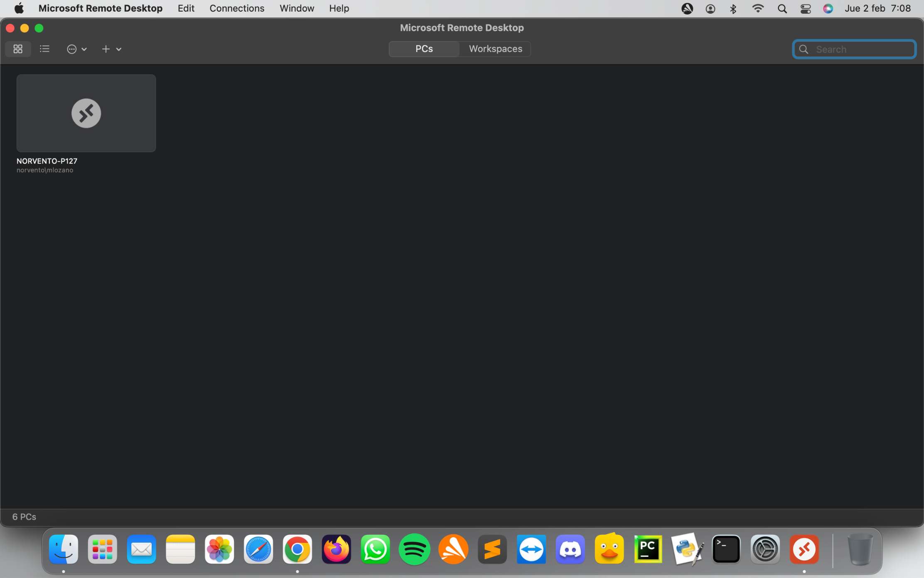Switch to list view layout
Screen dimensions: 924x578
tap(44, 49)
